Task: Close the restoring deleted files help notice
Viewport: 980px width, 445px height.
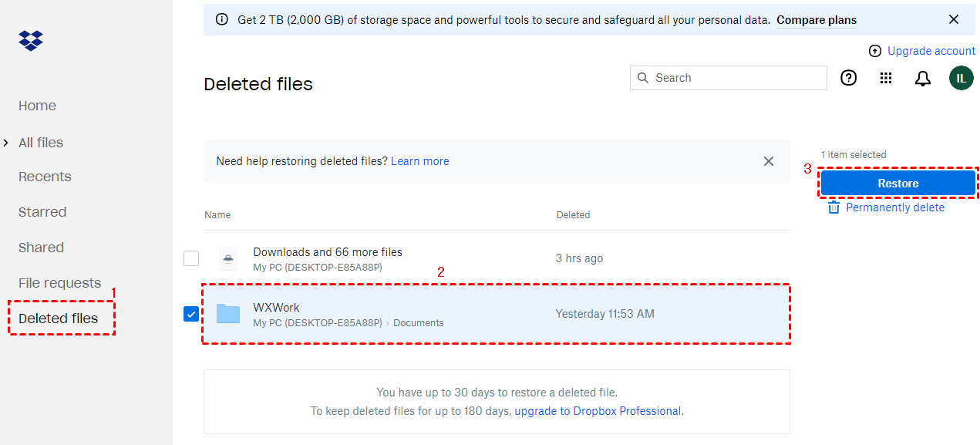Action: point(768,161)
